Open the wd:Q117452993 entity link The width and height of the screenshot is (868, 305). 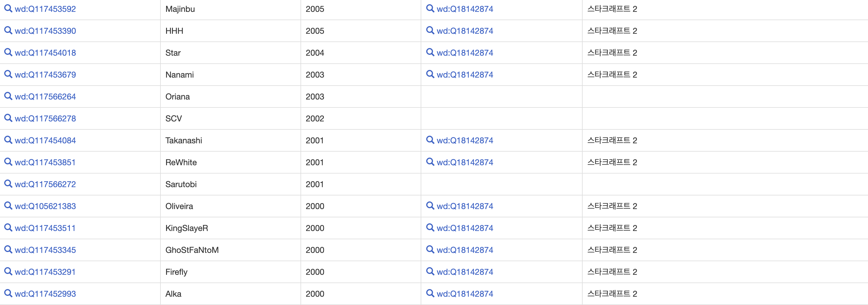pos(45,294)
